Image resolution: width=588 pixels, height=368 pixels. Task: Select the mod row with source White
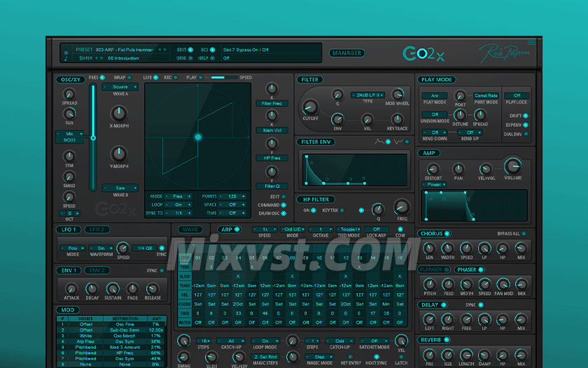click(111, 336)
